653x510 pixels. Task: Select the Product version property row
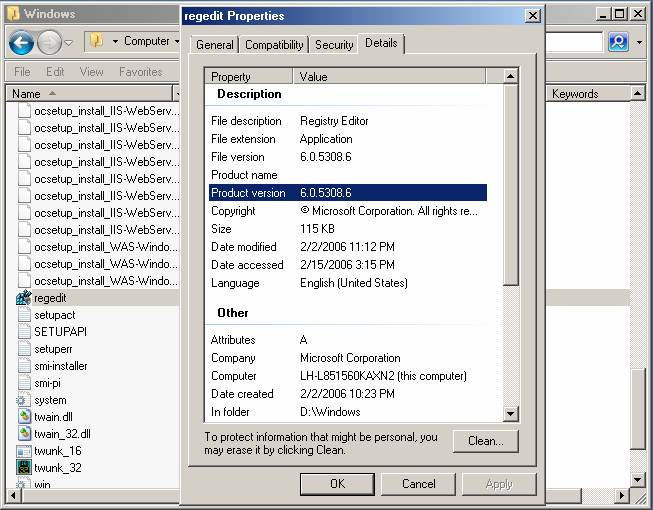[x=347, y=193]
